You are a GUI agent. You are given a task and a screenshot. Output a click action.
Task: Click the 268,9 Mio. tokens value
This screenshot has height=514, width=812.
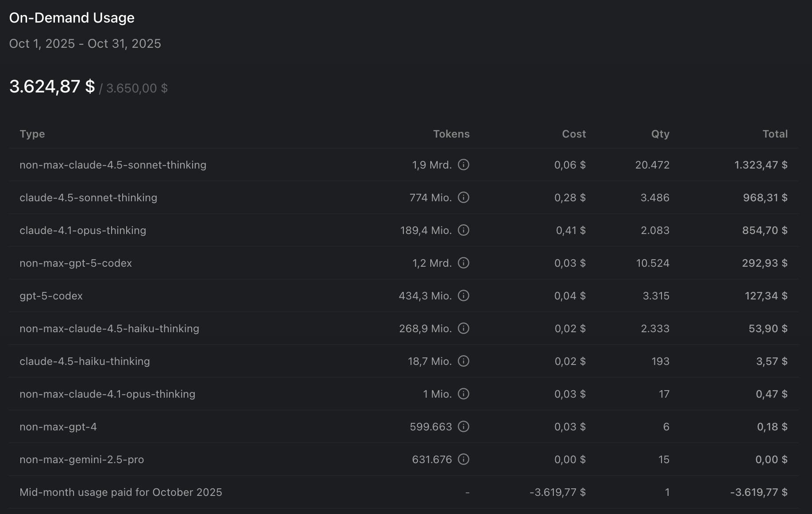pos(425,328)
